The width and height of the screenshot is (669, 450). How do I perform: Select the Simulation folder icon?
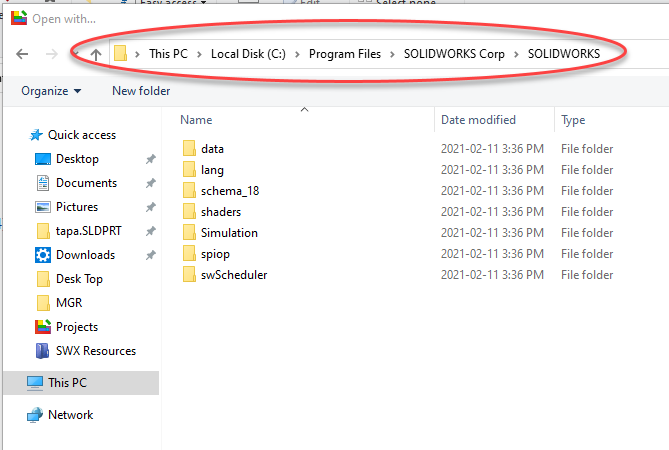[189, 233]
